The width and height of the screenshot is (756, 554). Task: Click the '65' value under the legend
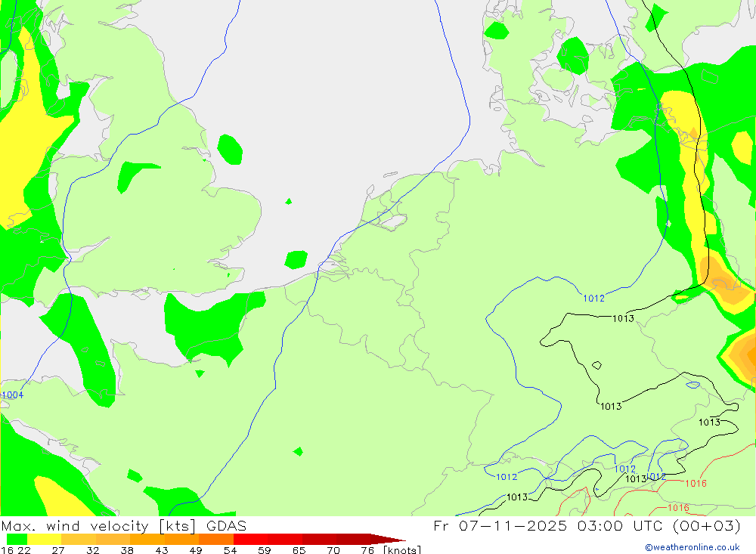pyautogui.click(x=299, y=550)
